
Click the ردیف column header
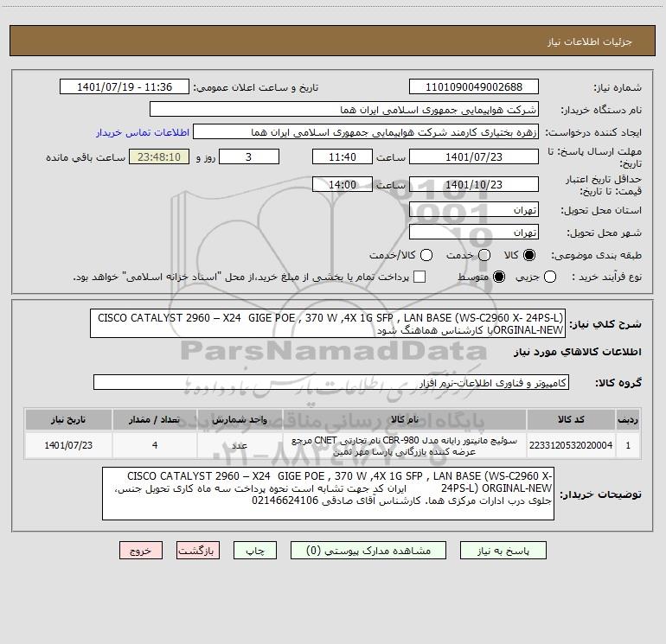point(628,419)
